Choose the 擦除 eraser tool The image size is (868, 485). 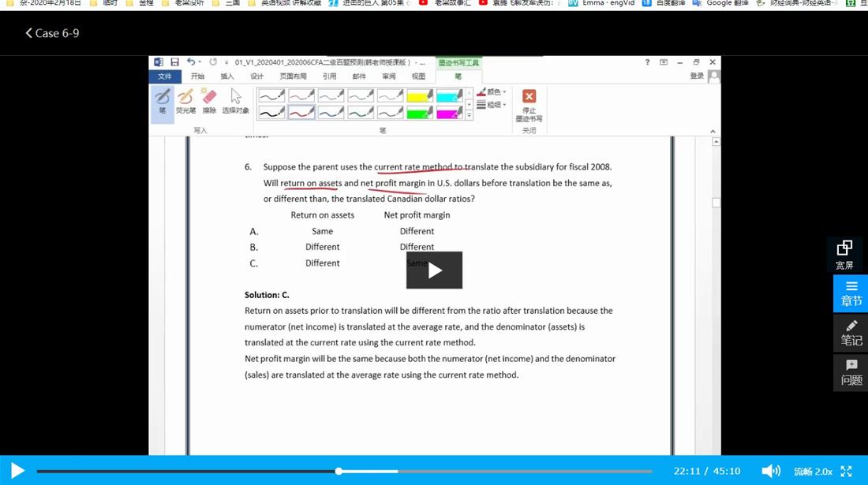pyautogui.click(x=209, y=101)
